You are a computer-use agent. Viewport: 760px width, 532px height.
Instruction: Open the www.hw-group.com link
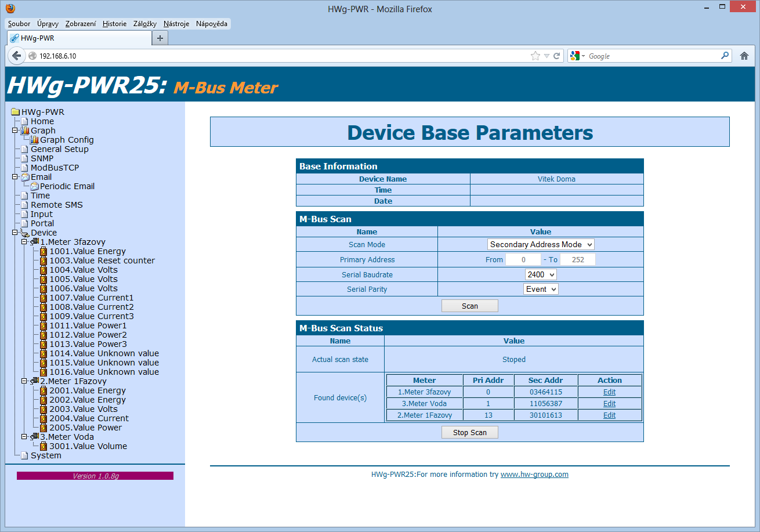[x=534, y=474]
